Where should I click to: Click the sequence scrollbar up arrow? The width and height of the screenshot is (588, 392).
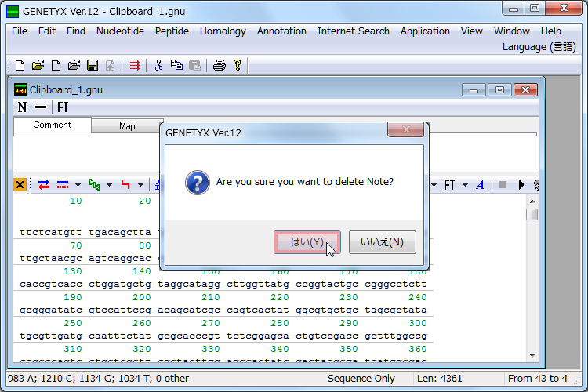(x=532, y=201)
